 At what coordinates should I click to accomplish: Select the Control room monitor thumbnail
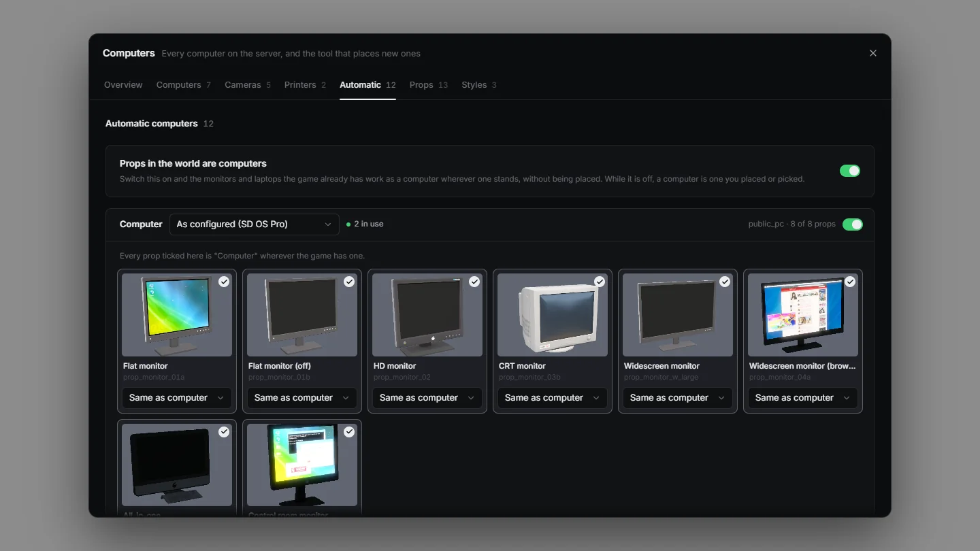(302, 465)
